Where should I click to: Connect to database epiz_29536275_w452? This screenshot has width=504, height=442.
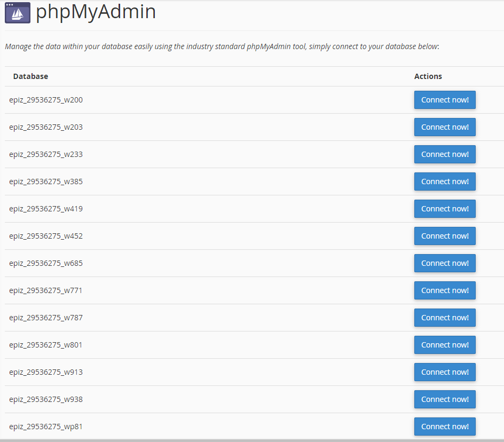click(x=444, y=236)
